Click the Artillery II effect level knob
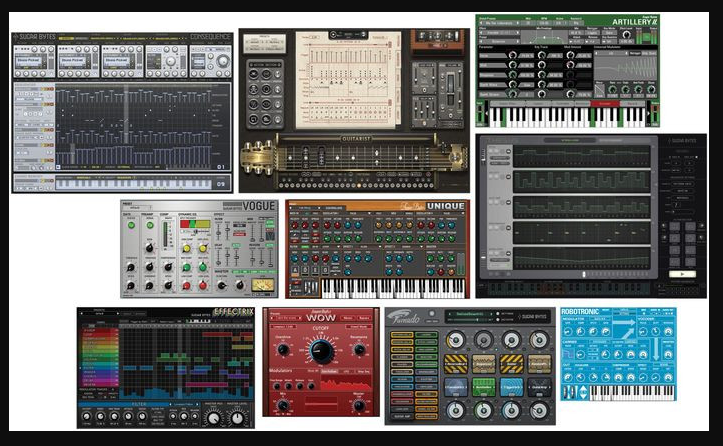Screen dimensions: 723x446 tap(627, 34)
